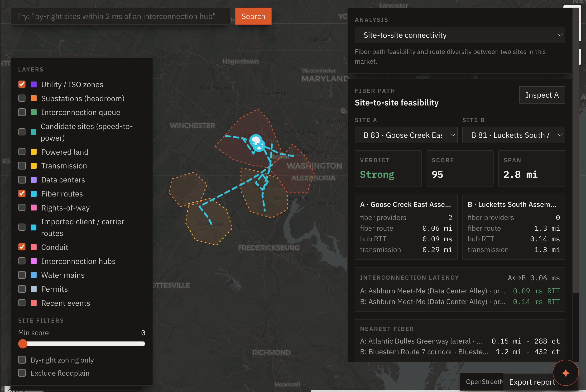This screenshot has width=586, height=392.
Task: Click the score value 95
Action: (437, 175)
